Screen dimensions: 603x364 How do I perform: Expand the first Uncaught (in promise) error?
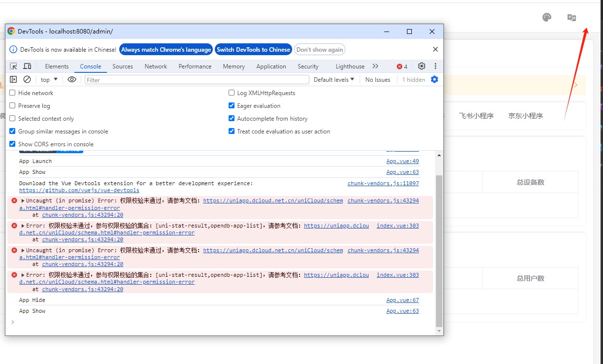(23, 201)
